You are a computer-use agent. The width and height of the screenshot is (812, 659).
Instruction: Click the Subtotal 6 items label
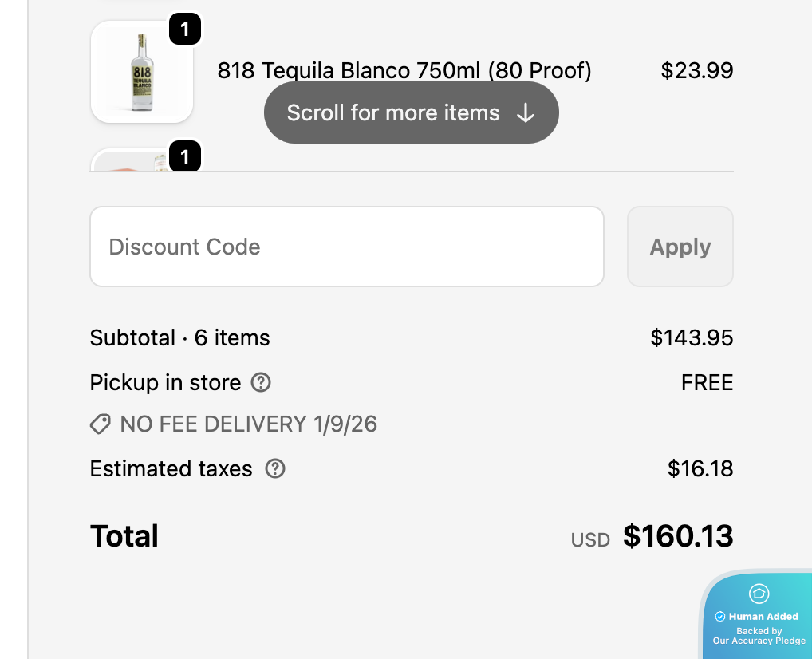[179, 338]
